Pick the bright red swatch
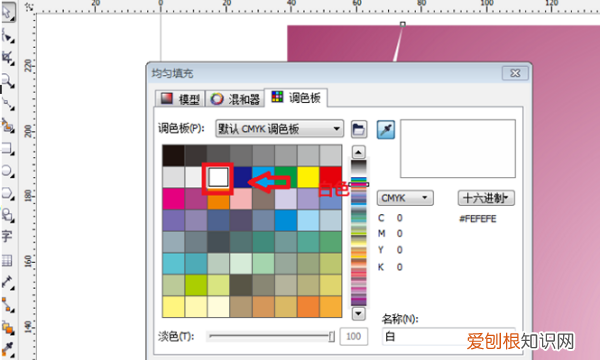600x360 pixels. tap(331, 177)
